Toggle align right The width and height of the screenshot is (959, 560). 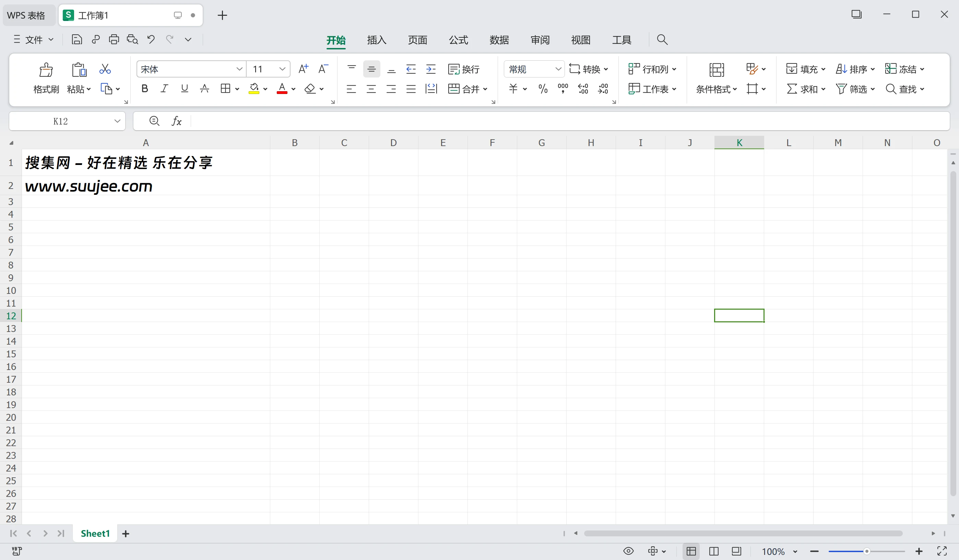tap(391, 89)
